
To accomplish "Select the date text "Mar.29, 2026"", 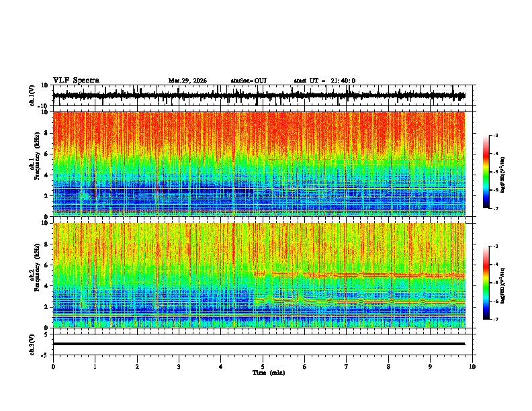I will tap(187, 81).
